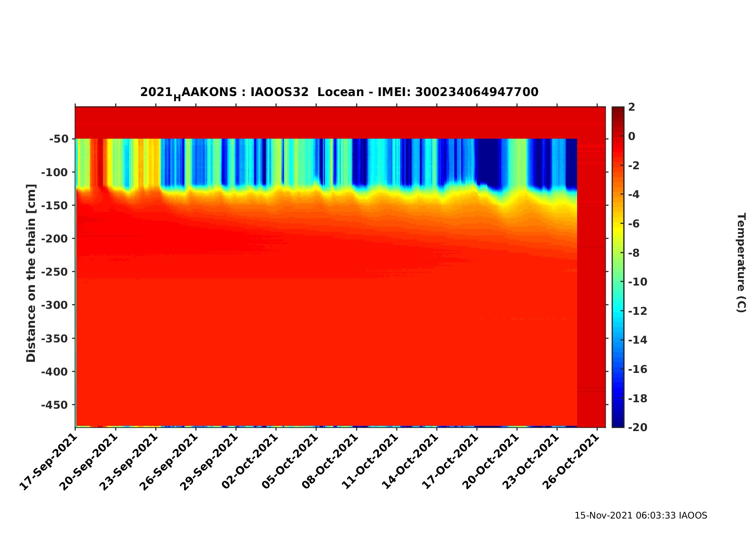Click the colorbar tick label 0

click(x=632, y=137)
